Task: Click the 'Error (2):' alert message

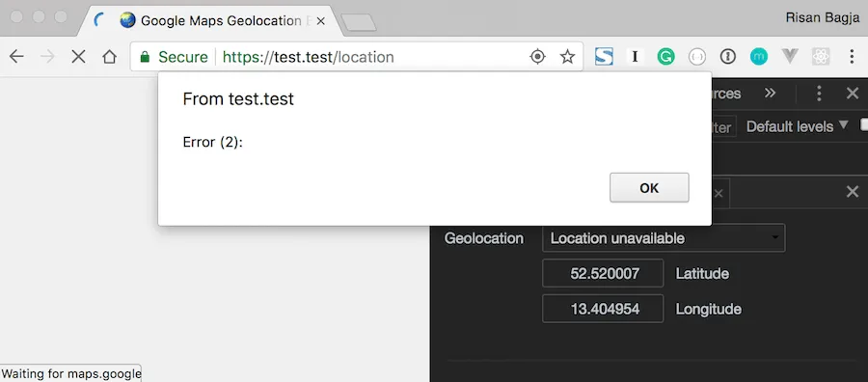Action: click(x=213, y=142)
